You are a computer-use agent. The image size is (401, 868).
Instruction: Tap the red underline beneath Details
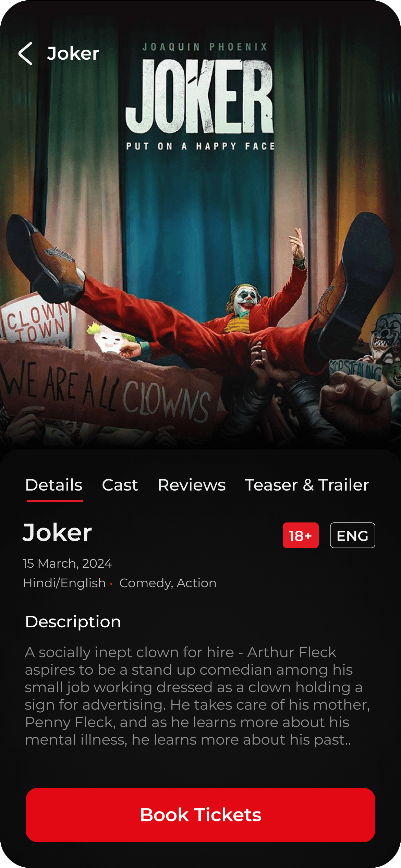55,501
